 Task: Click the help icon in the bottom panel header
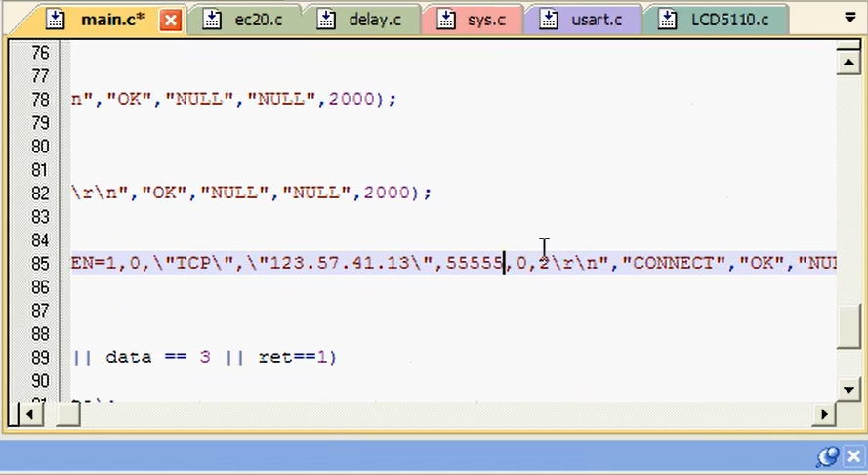tap(827, 456)
